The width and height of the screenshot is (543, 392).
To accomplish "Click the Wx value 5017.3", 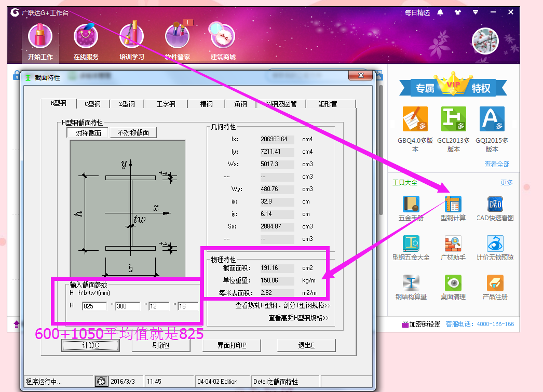I will point(277,164).
